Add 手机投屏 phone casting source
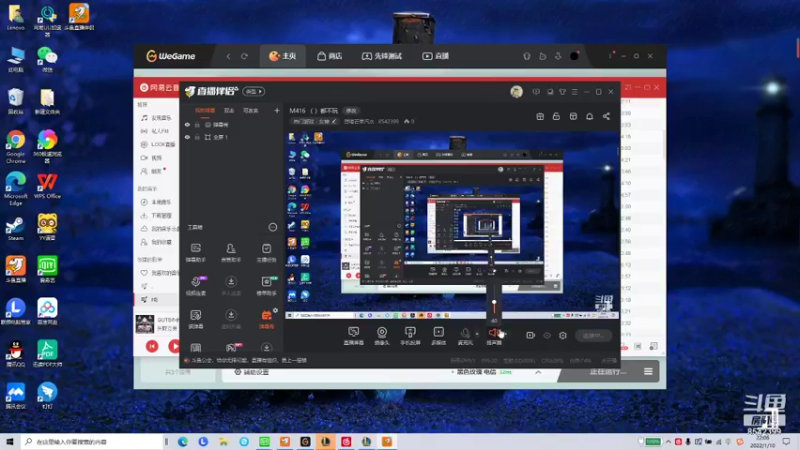This screenshot has width=800, height=450. [x=410, y=336]
